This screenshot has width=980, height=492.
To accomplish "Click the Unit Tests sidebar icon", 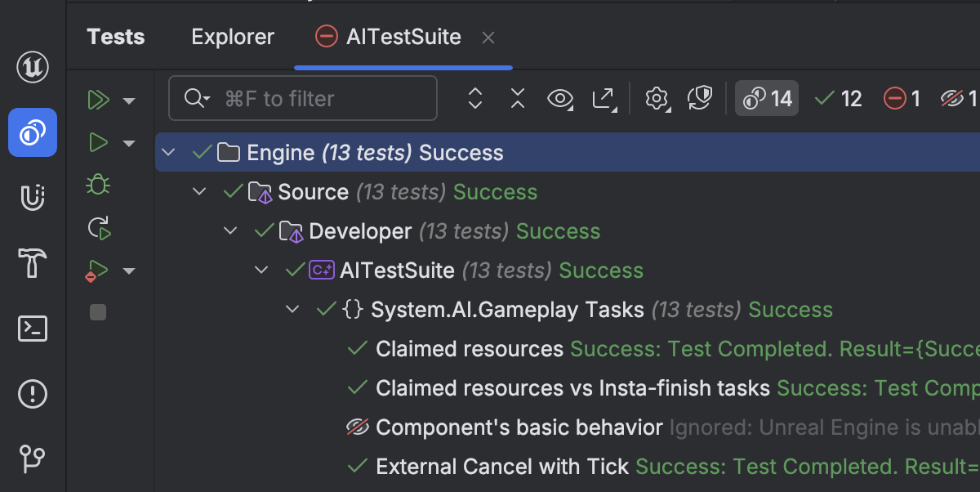I will click(33, 132).
